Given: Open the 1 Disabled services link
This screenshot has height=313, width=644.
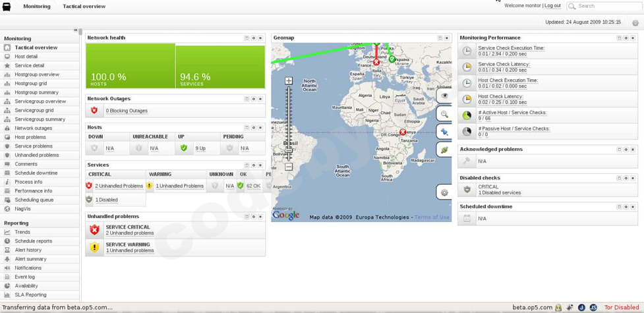Looking at the screenshot, I should pos(500,192).
